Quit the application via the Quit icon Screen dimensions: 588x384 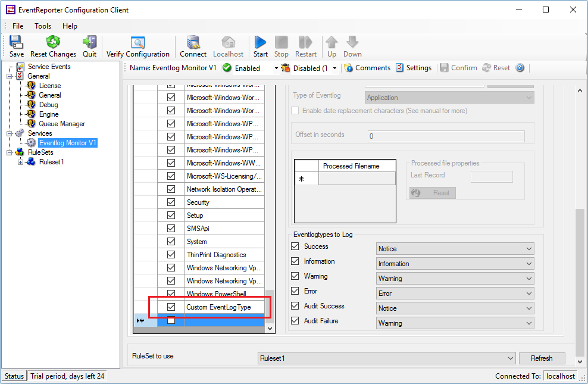pos(90,46)
